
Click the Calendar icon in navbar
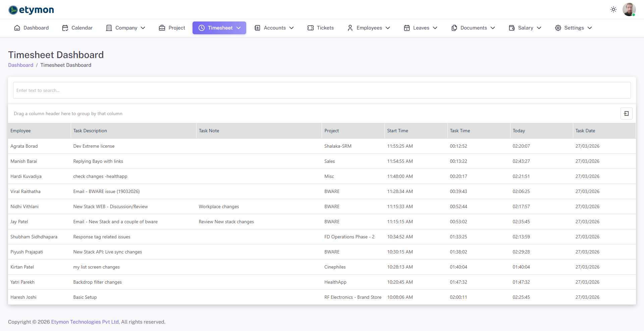(x=65, y=28)
